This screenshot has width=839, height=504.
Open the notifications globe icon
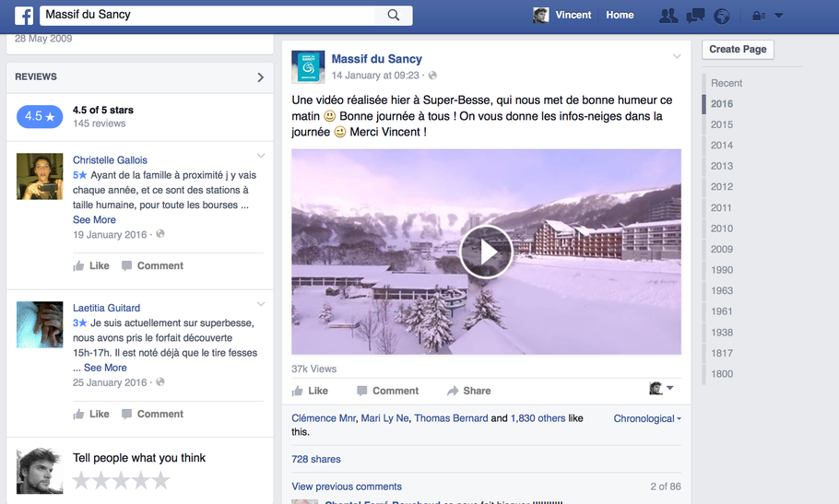pyautogui.click(x=721, y=16)
